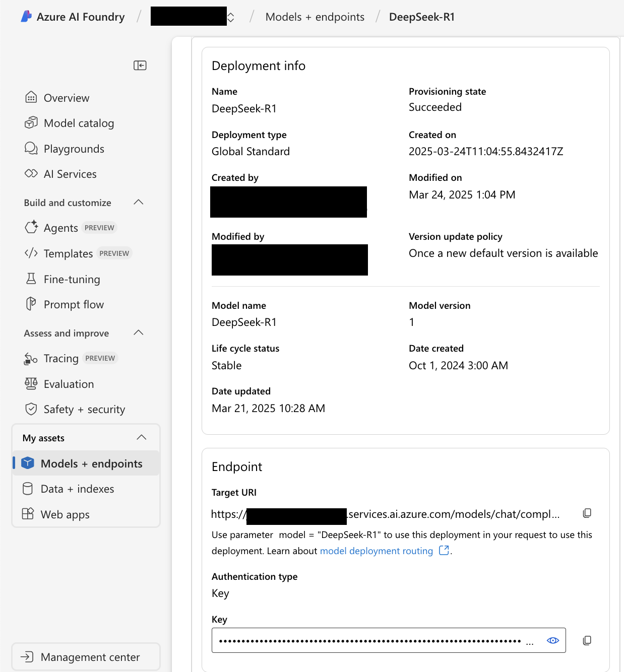Open Data + indexes
The width and height of the screenshot is (624, 672).
tap(77, 489)
